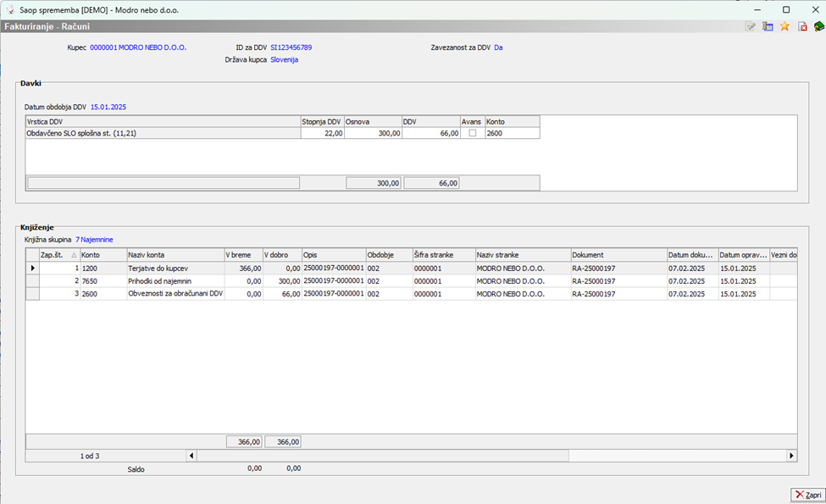Click the red X icon on Zapri
This screenshot has width=826, height=504.
click(800, 495)
